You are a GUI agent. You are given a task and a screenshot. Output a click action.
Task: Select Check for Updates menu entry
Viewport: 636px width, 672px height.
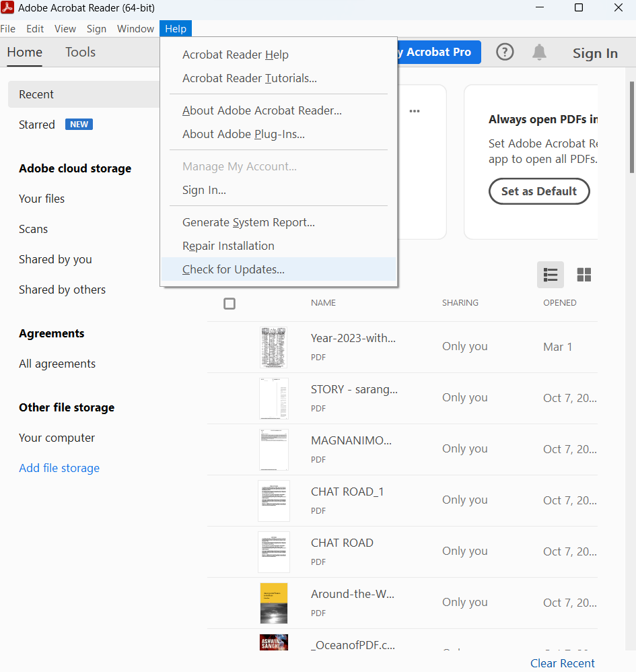tap(234, 269)
